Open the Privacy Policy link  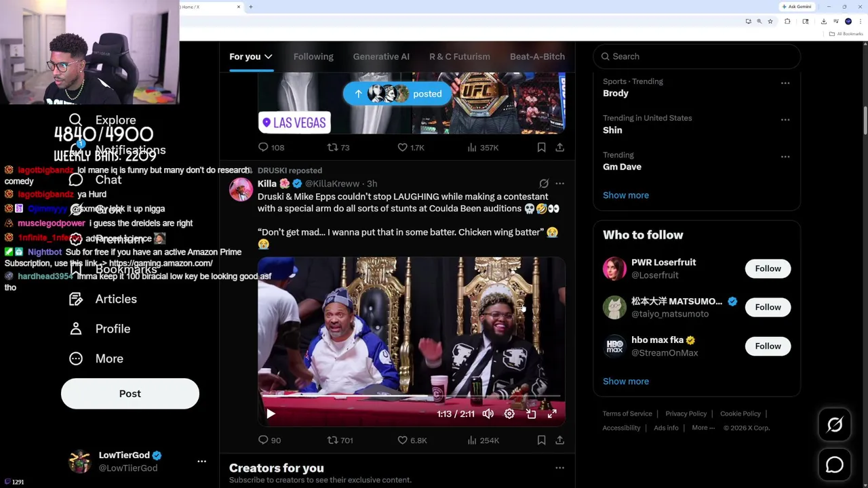coord(686,413)
